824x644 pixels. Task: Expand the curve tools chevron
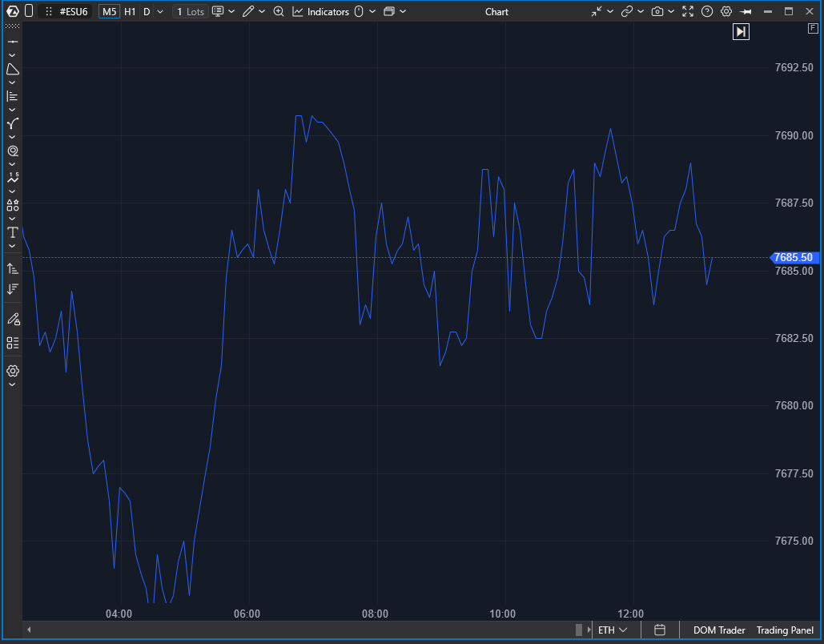[13, 137]
